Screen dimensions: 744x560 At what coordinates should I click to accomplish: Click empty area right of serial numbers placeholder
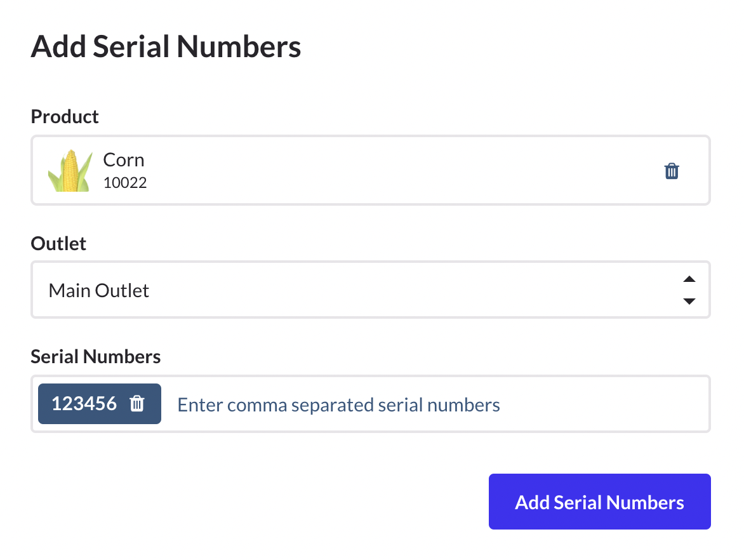point(603,405)
